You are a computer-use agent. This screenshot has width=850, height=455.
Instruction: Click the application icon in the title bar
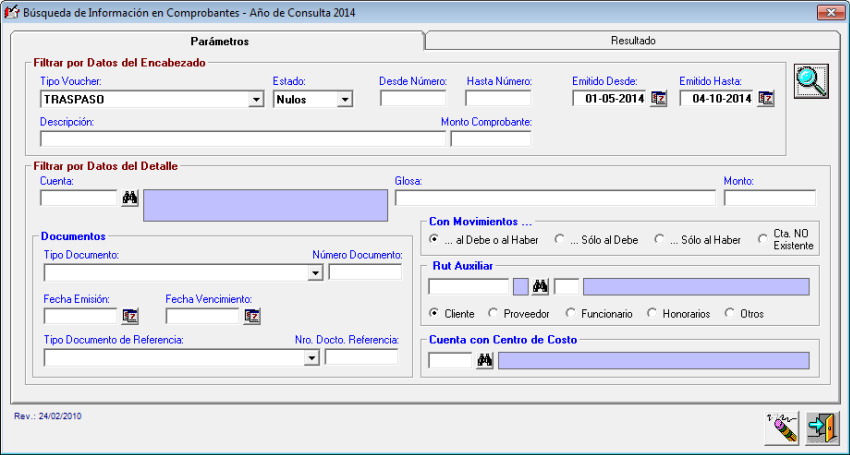point(11,12)
